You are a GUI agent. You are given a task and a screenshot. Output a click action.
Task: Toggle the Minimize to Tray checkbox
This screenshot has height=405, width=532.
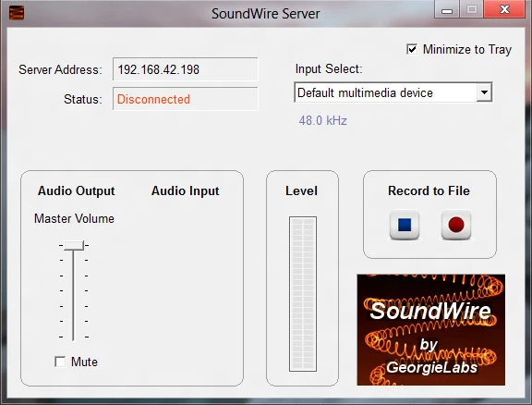coord(412,49)
